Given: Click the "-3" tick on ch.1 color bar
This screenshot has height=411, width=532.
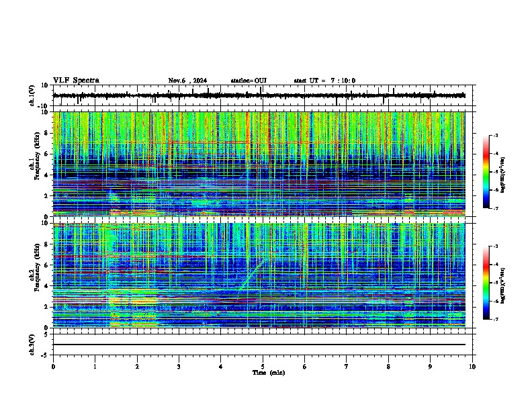Looking at the screenshot, I should tap(495, 136).
